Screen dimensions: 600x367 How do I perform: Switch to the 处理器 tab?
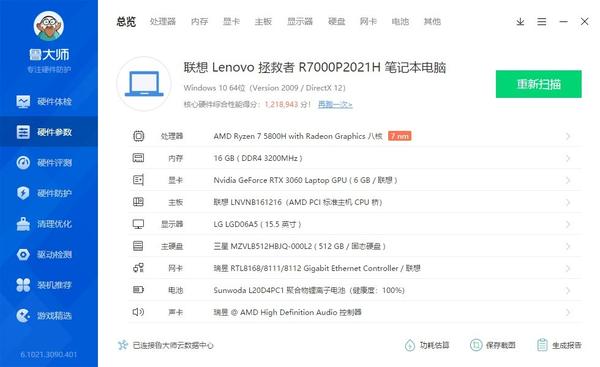pyautogui.click(x=163, y=21)
